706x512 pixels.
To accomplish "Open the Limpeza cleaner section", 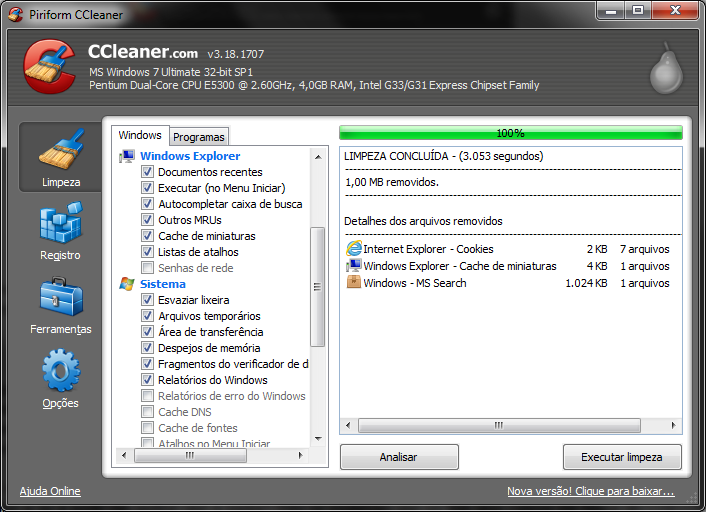I will [x=61, y=157].
